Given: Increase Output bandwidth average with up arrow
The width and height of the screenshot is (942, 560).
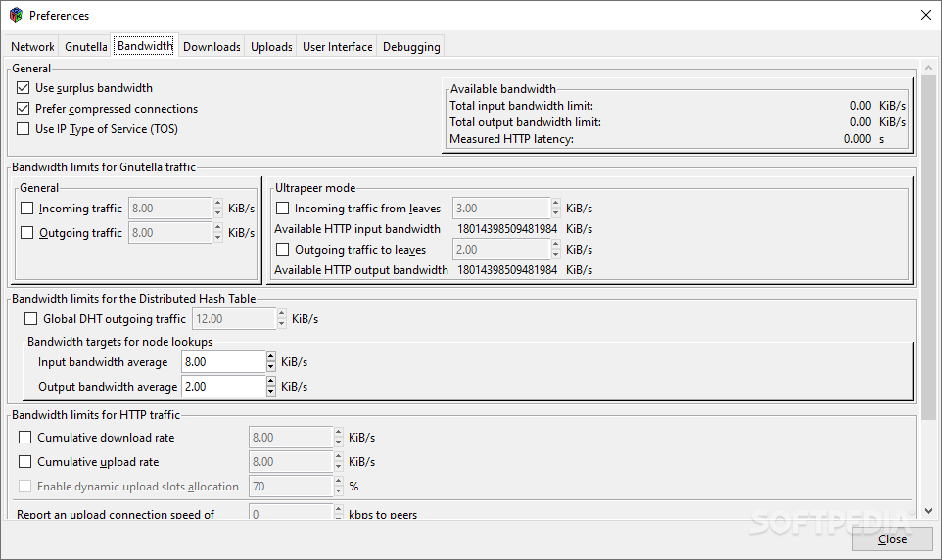Looking at the screenshot, I should (x=271, y=382).
